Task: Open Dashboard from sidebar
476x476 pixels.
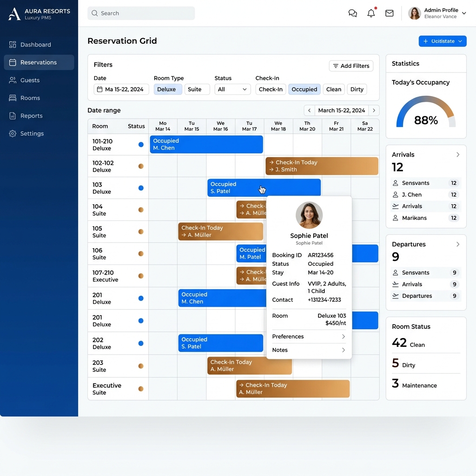Action: pos(39,45)
